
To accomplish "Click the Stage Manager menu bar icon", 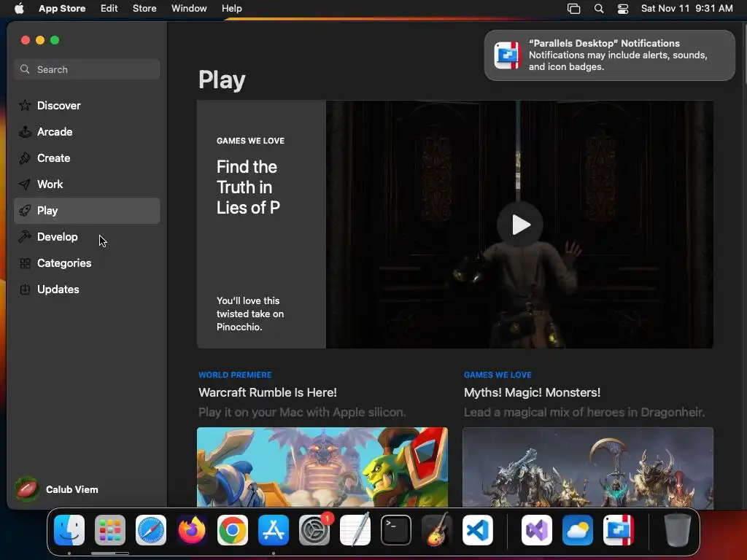I will (573, 9).
